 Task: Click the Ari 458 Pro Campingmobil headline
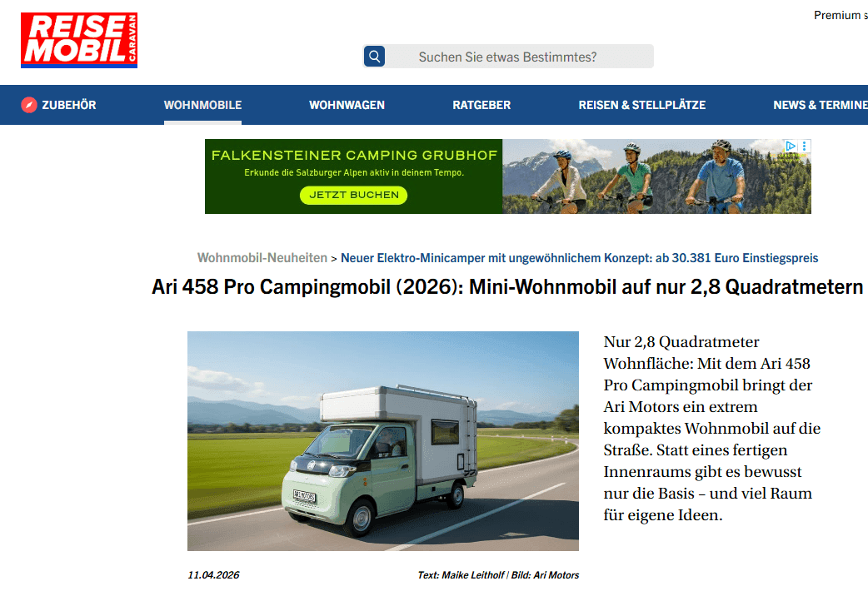[507, 286]
